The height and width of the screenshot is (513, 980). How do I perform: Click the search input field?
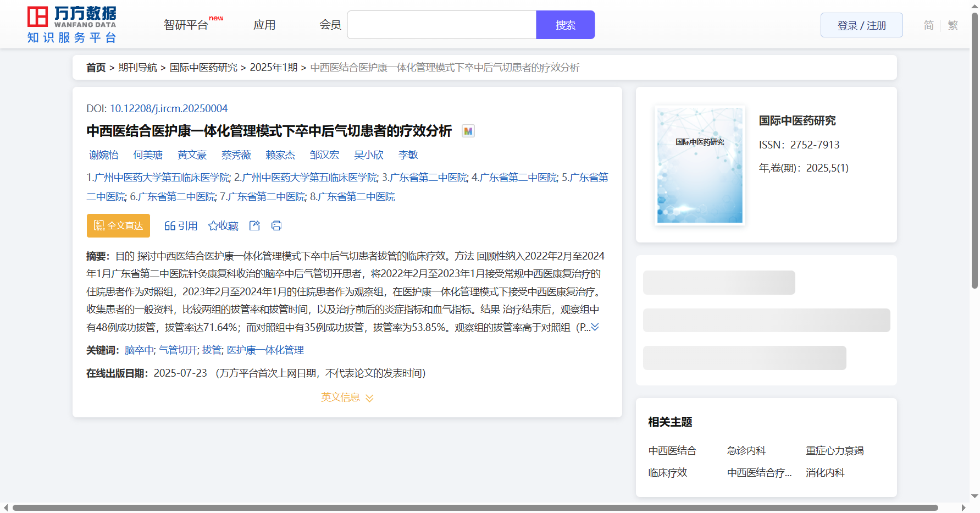click(x=442, y=25)
